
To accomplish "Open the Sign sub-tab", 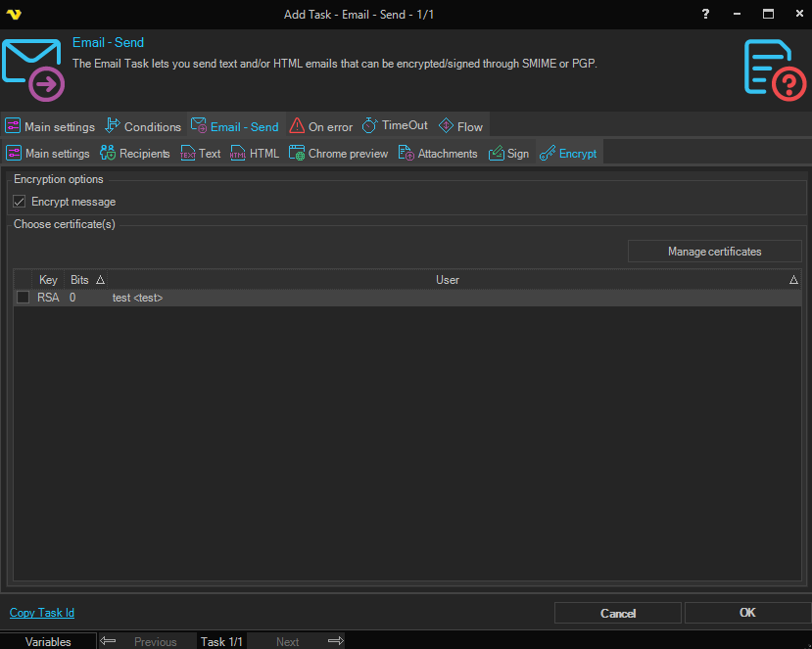I will (x=509, y=154).
